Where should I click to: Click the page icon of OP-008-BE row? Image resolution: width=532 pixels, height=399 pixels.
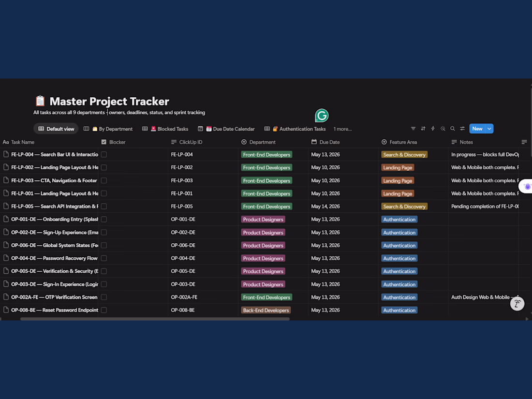coord(6,310)
